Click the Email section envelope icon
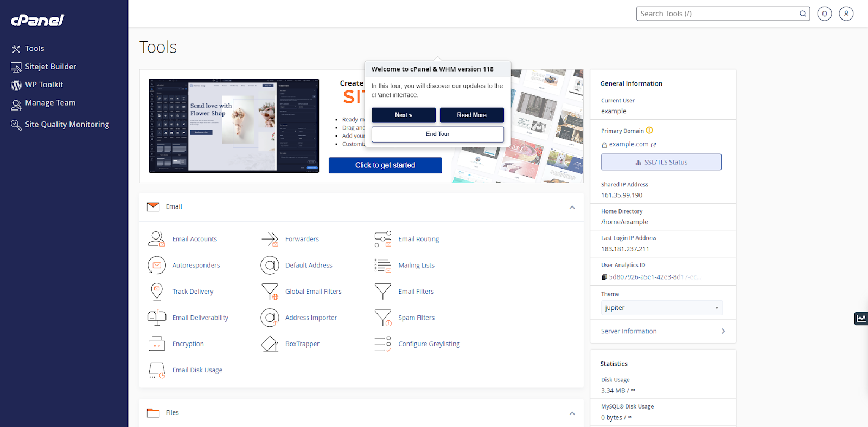 pos(154,206)
